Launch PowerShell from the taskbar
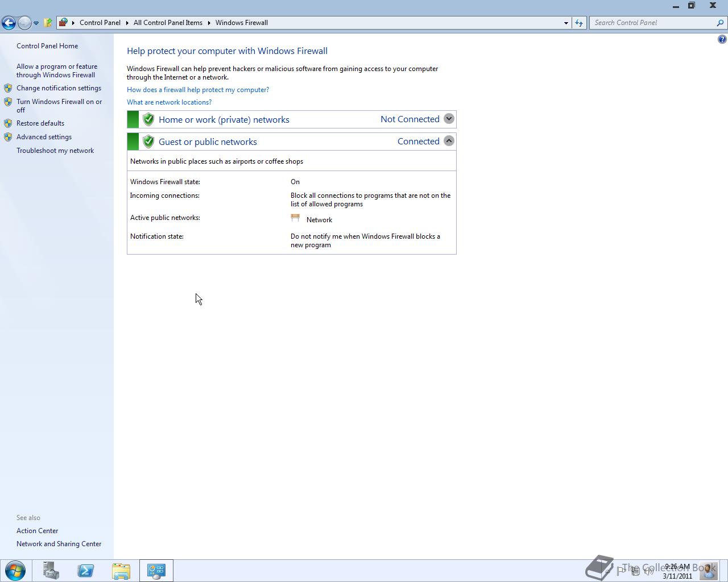 pyautogui.click(x=86, y=571)
